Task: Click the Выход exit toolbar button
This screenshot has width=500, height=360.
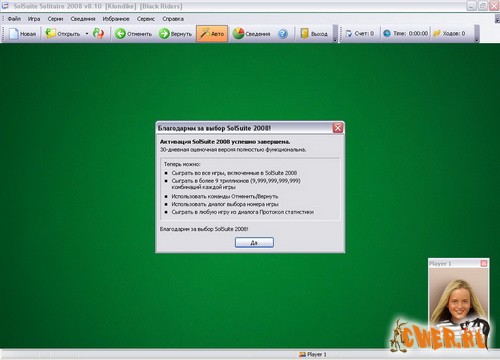Action: 314,34
